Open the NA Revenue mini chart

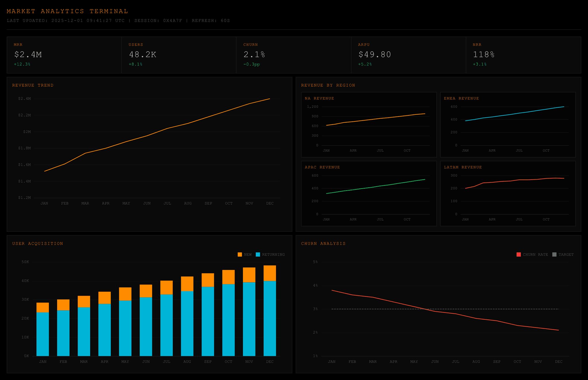[369, 125]
